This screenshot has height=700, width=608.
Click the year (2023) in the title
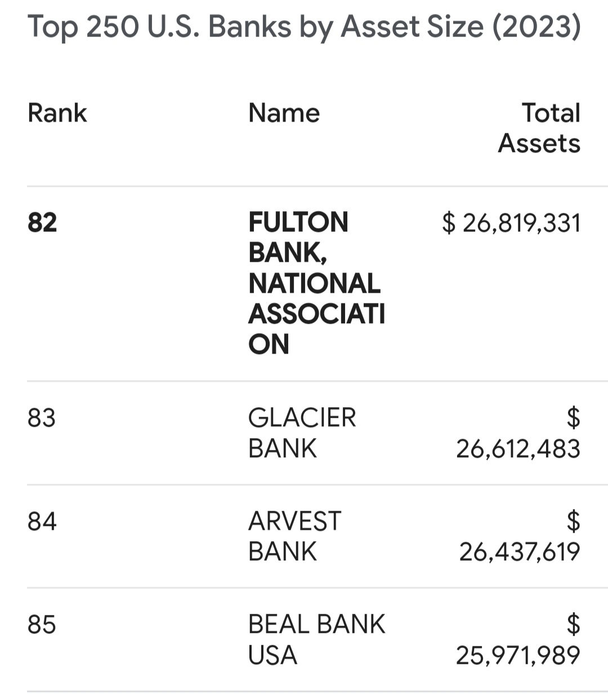pyautogui.click(x=537, y=26)
